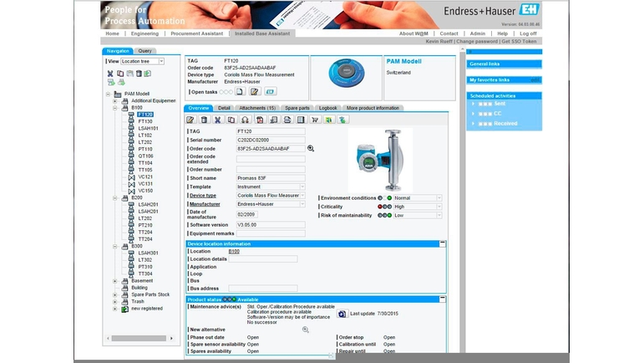Viewport: 644px width, 363px height.
Task: Click Get SSO Token link
Action: pyautogui.click(x=520, y=42)
